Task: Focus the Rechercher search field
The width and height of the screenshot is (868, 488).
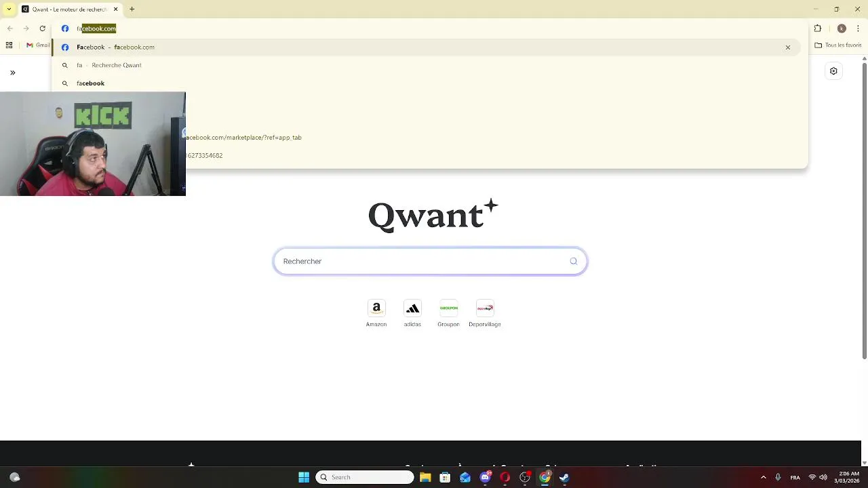Action: pos(430,262)
